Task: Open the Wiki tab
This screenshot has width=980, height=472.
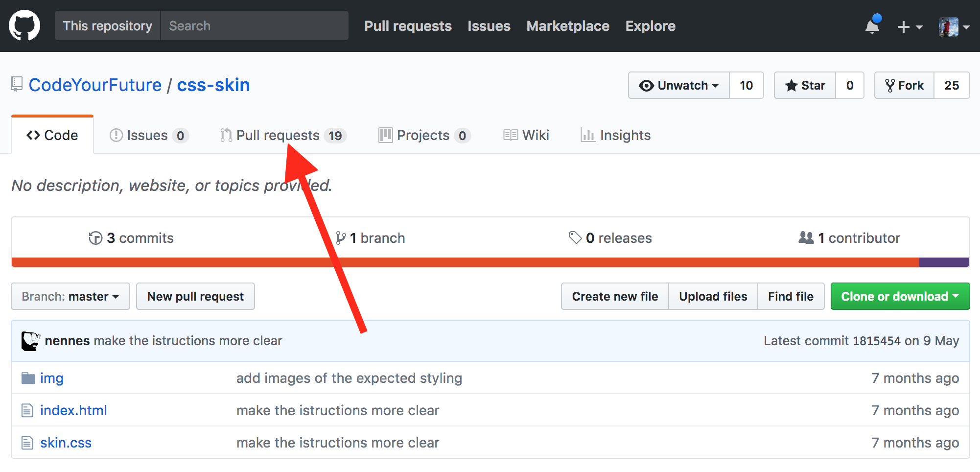Action: [526, 135]
